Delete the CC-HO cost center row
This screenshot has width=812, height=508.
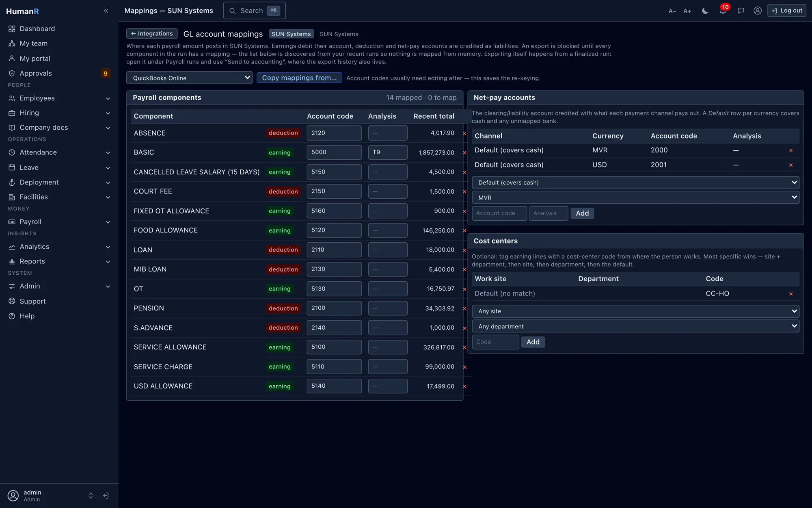coord(791,294)
